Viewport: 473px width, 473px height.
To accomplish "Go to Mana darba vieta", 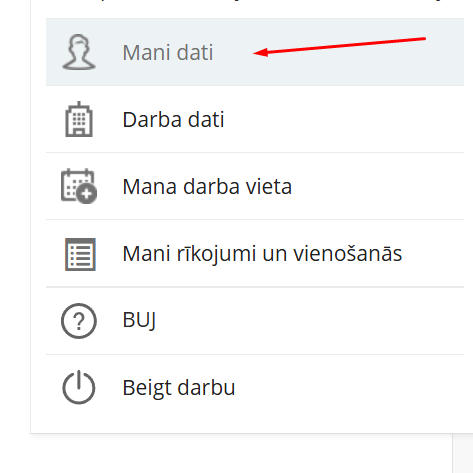I will (x=255, y=186).
